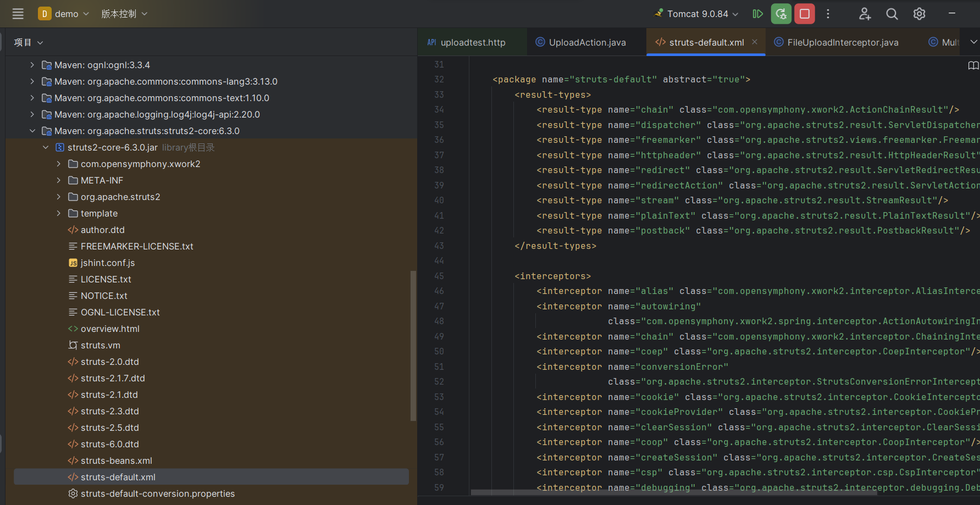This screenshot has height=505, width=980.
Task: Close the struts-default.xml tab
Action: [755, 42]
